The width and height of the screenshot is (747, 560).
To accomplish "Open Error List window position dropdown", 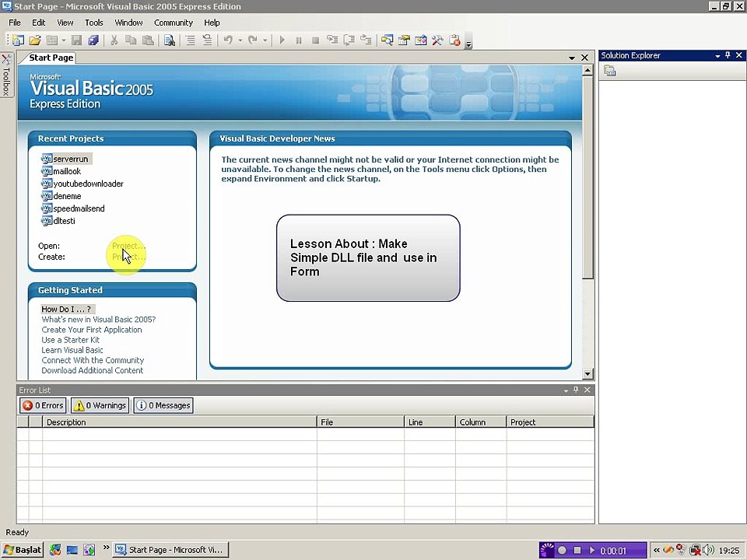I will click(x=566, y=390).
